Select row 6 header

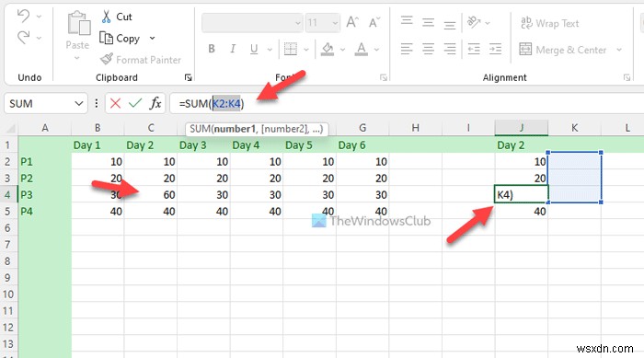click(8, 227)
